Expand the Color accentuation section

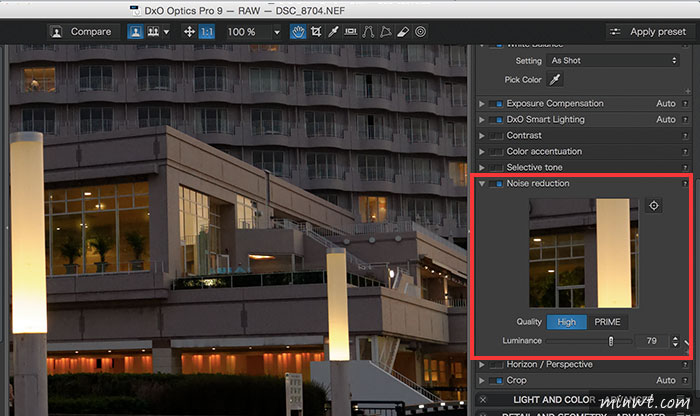tap(482, 152)
